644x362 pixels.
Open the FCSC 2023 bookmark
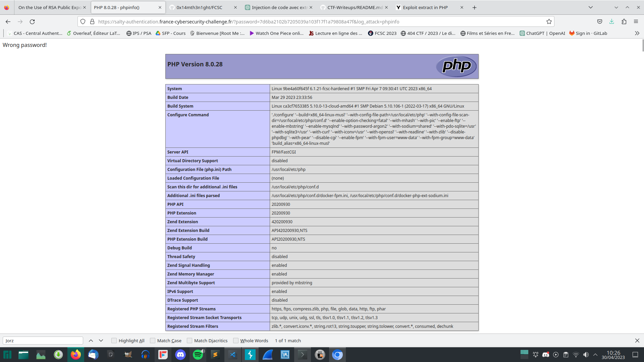(x=382, y=33)
